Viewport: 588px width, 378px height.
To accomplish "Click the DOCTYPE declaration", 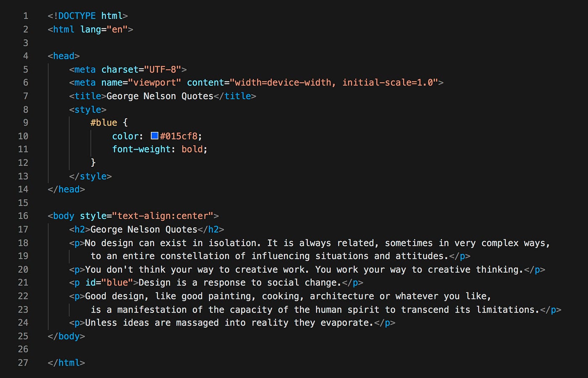I will tap(88, 16).
